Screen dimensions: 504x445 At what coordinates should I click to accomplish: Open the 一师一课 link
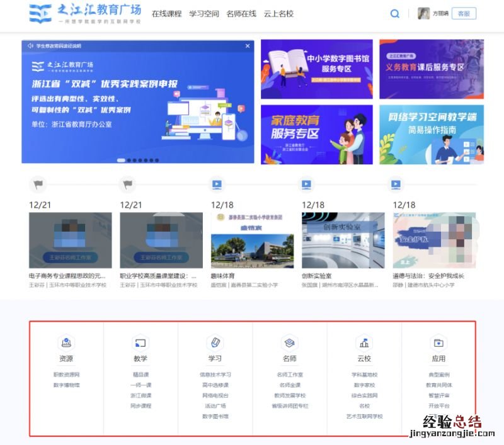click(x=140, y=385)
